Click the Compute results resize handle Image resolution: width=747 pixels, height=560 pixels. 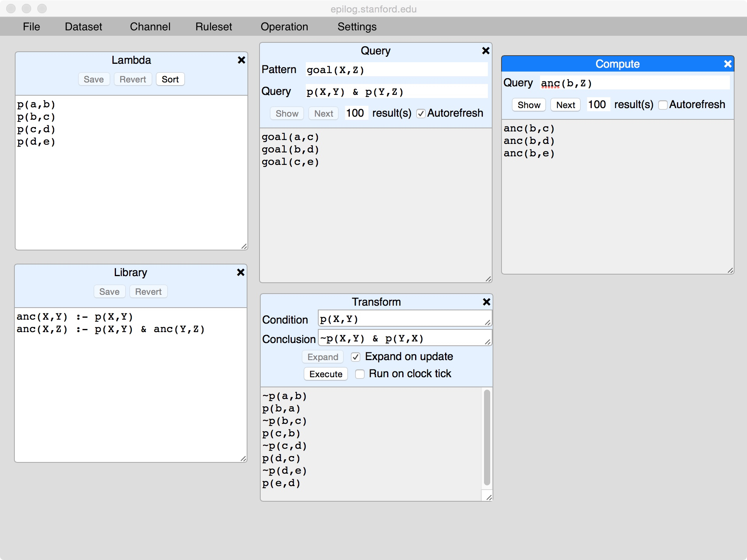730,271
